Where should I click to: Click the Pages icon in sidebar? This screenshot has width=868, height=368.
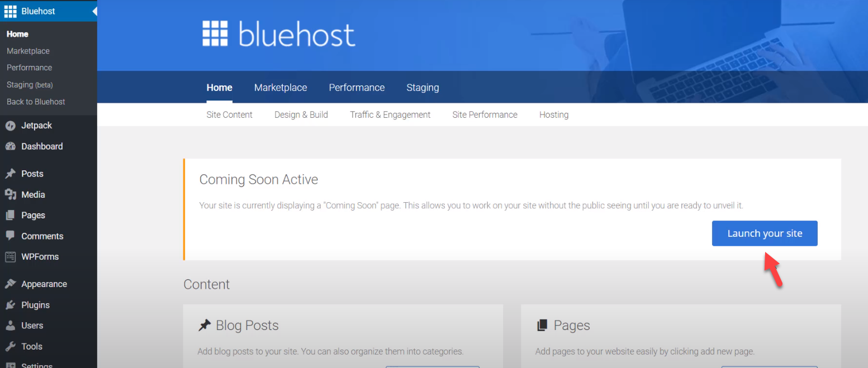pos(10,215)
